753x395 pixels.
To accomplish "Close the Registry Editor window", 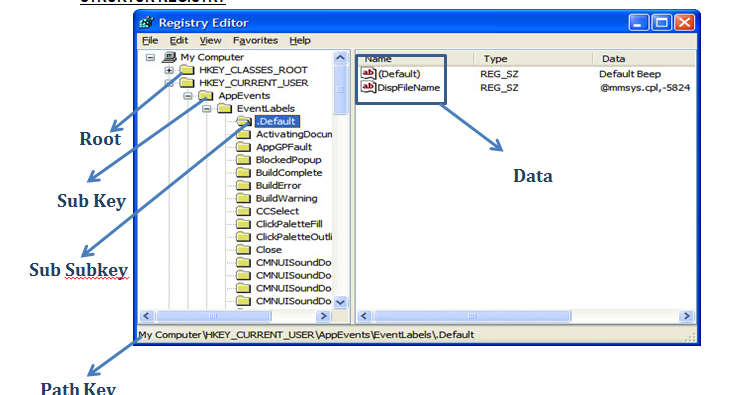I will point(684,23).
